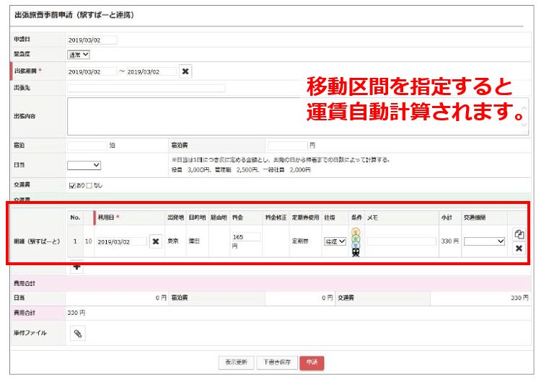Check the 交通費 あり checkbox
Image resolution: width=549 pixels, height=392 pixels.
[x=71, y=185]
